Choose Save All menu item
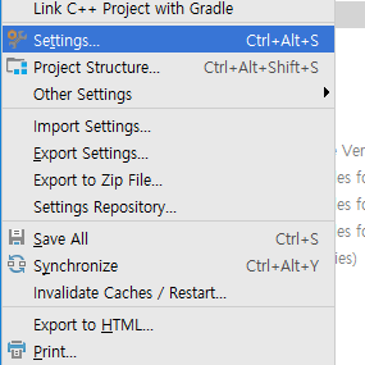This screenshot has height=365, width=365. click(168, 239)
